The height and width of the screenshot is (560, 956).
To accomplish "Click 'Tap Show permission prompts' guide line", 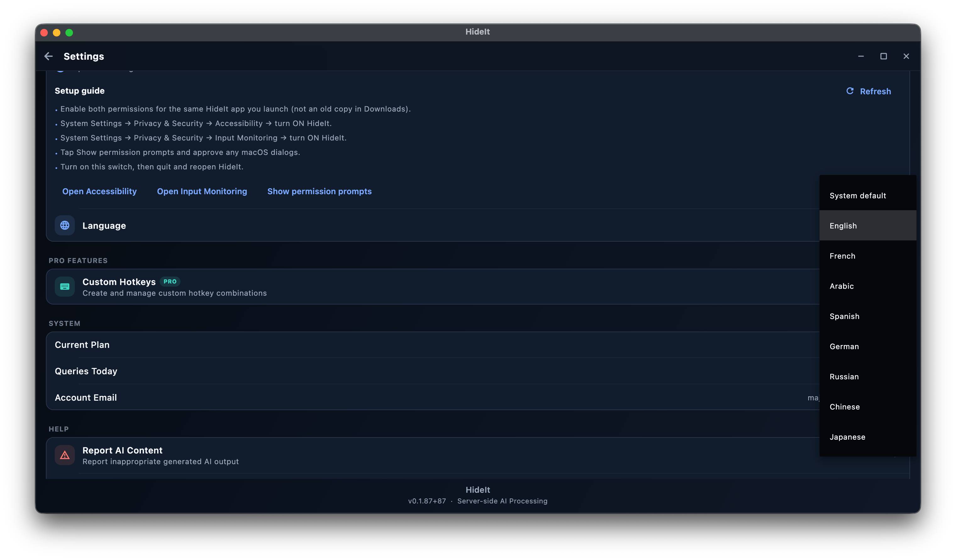I will point(180,152).
